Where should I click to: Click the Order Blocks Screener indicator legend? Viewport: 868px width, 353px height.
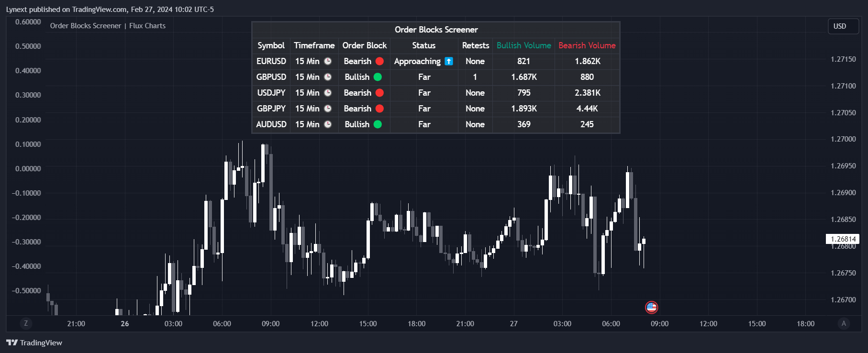click(108, 26)
